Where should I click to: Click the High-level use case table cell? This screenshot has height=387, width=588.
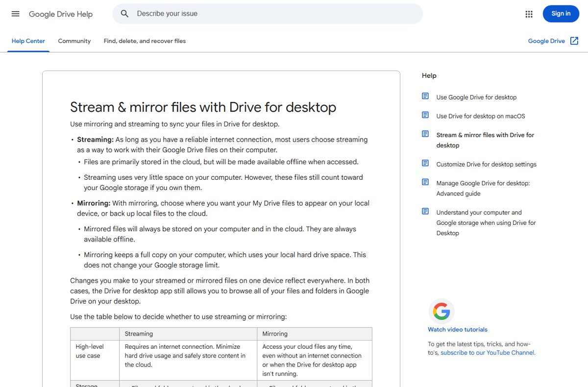coord(95,360)
